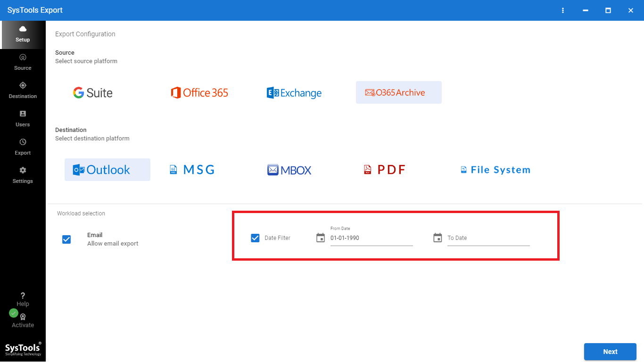Click the Activate license icon
The image size is (644, 362).
(x=23, y=317)
